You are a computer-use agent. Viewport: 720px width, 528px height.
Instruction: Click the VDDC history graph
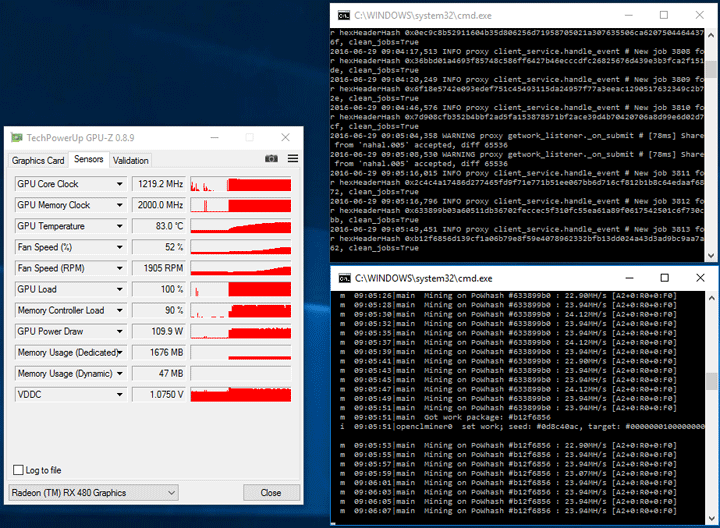click(241, 394)
